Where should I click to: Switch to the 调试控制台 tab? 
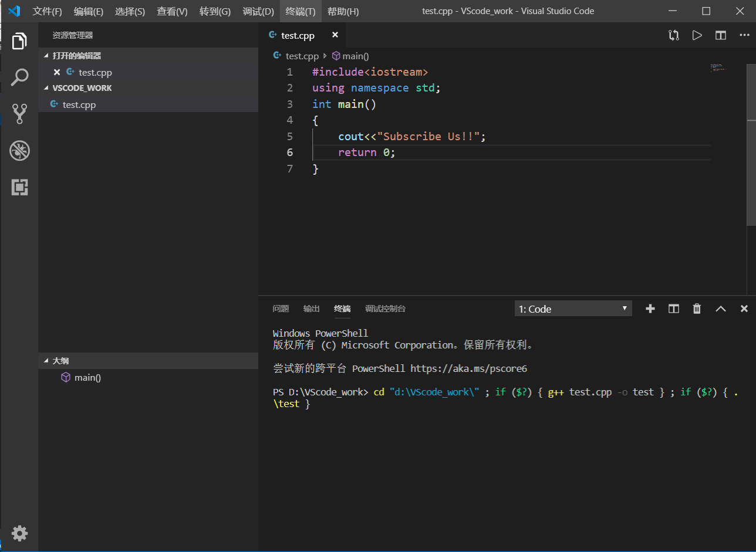pos(385,309)
